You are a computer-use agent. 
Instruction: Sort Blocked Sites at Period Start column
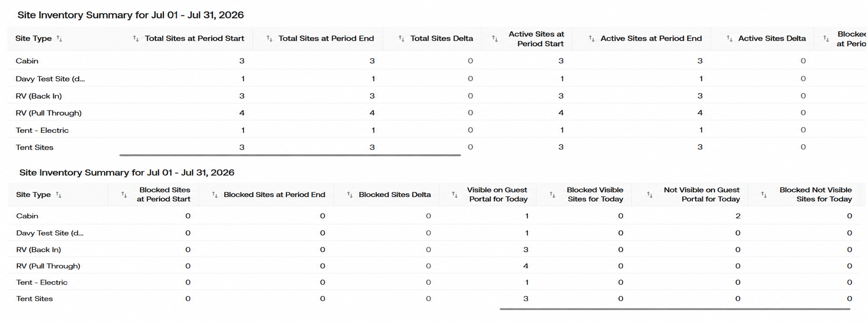[x=124, y=195]
